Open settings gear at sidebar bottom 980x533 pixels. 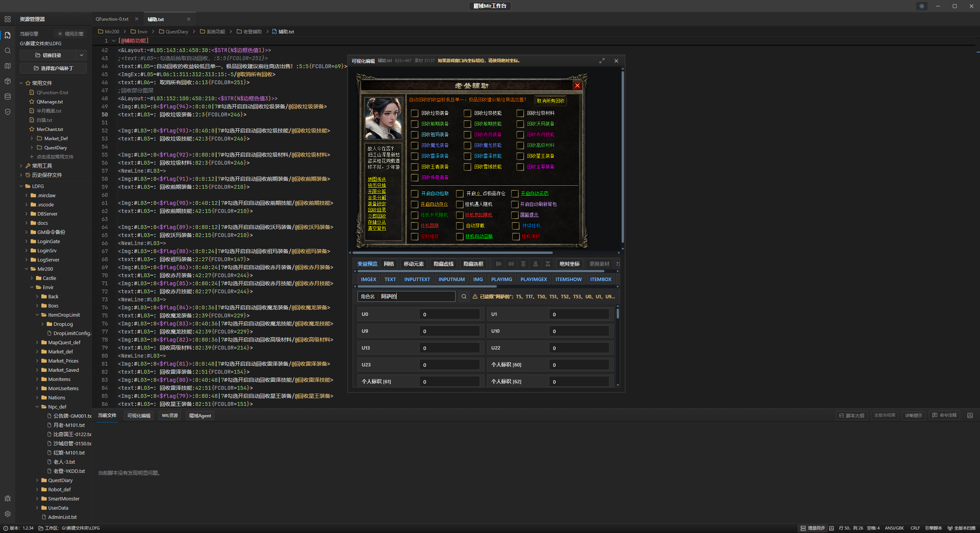(7, 514)
